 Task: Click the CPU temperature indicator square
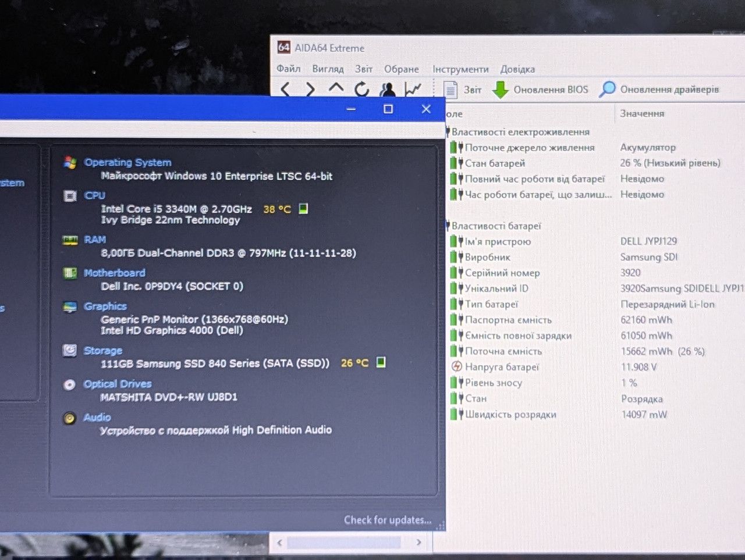[x=303, y=208]
